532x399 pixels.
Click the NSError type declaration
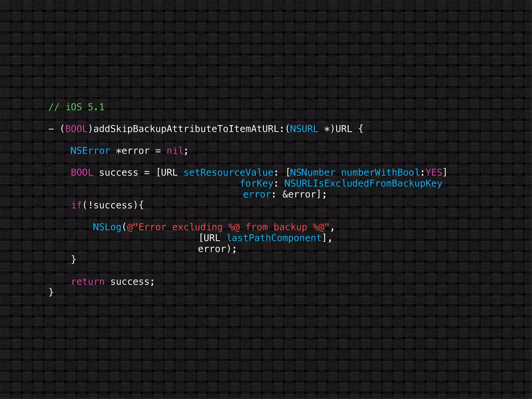(x=90, y=151)
